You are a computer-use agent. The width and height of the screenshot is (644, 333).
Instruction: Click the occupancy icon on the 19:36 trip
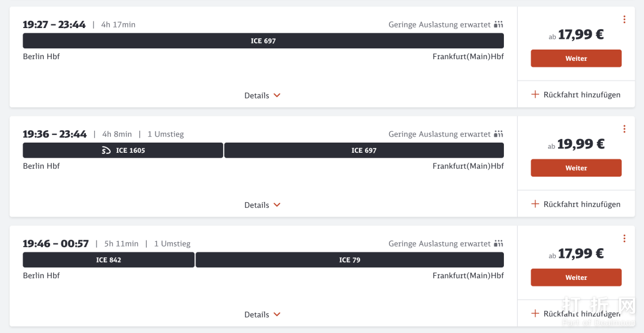point(499,134)
